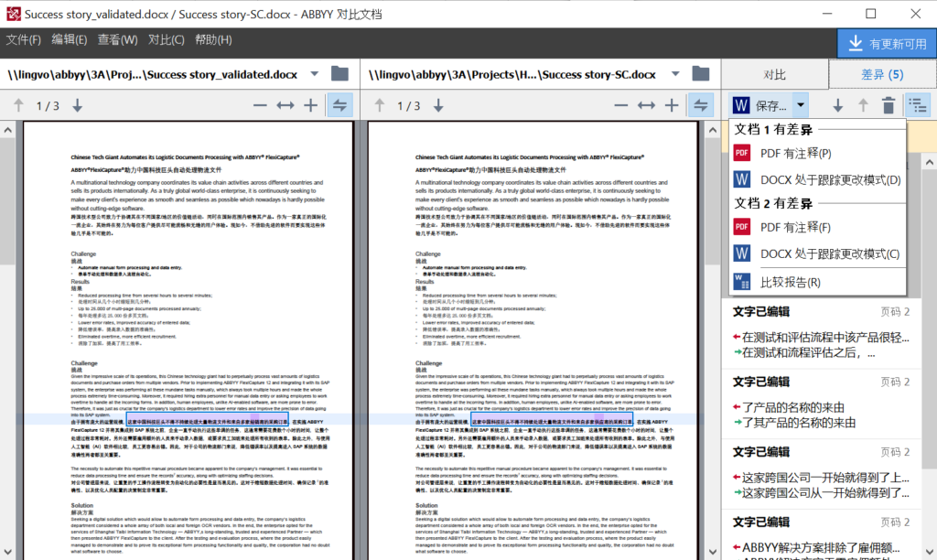
Task: Go to previous page in right document
Action: pos(380,106)
